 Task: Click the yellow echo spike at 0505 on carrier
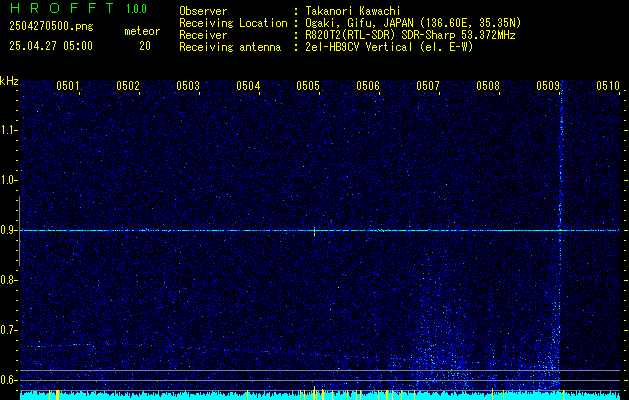pyautogui.click(x=314, y=231)
